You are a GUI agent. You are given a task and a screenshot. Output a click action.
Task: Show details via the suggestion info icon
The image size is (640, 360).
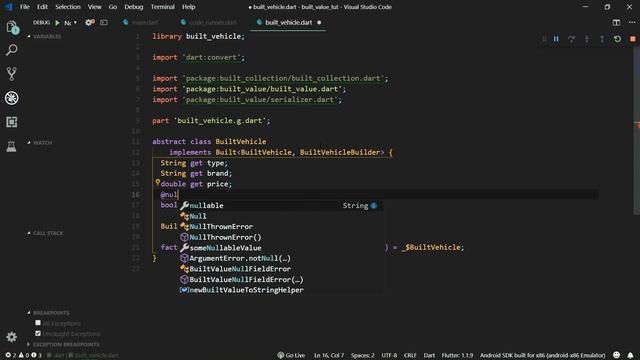(x=373, y=206)
